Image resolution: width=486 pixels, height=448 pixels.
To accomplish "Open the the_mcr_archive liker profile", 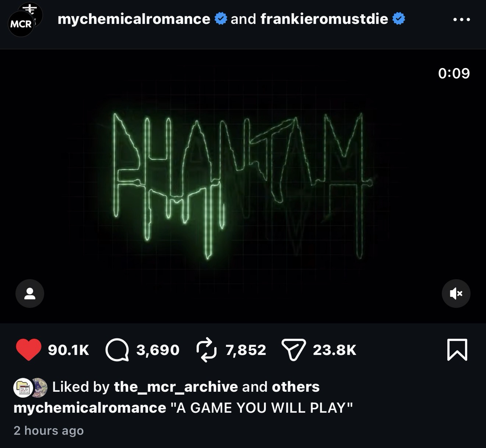I will click(x=176, y=387).
